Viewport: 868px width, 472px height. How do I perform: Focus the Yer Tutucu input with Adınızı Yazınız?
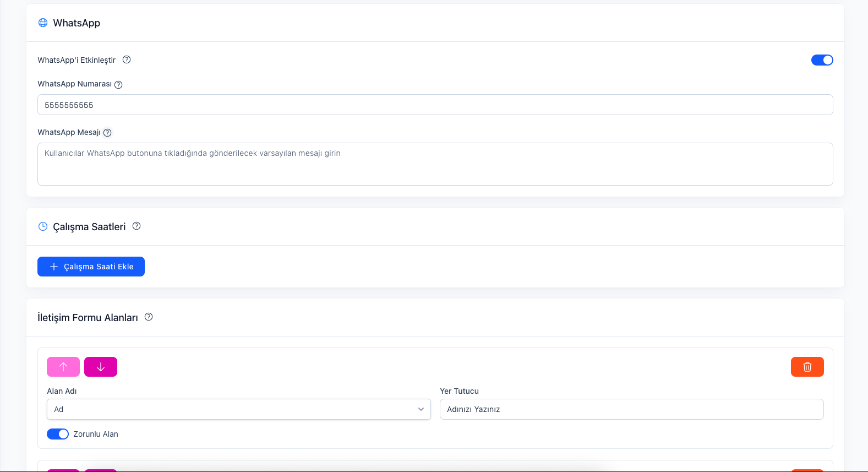632,409
